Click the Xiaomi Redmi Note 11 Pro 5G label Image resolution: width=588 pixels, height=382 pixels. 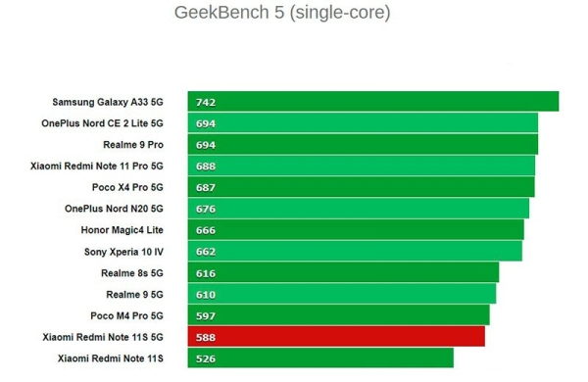pyautogui.click(x=97, y=166)
